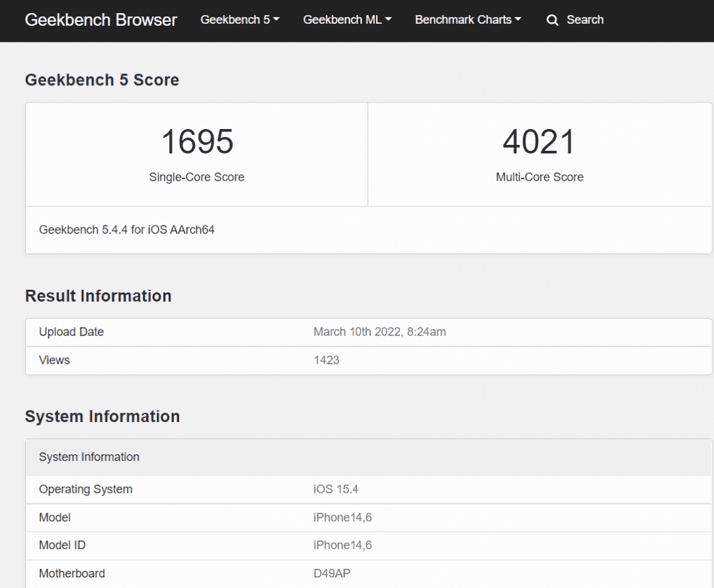The height and width of the screenshot is (588, 714).
Task: Open the Benchmark Charts dropdown
Action: [x=468, y=20]
